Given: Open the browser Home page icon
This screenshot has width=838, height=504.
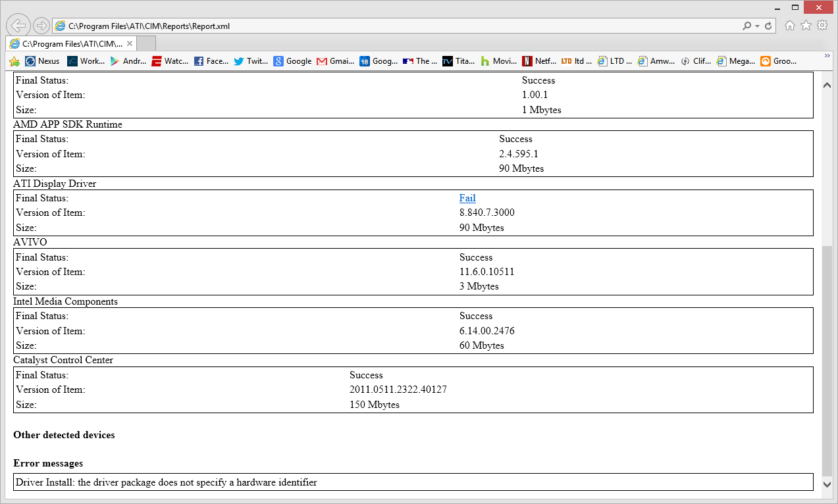Looking at the screenshot, I should pos(790,25).
